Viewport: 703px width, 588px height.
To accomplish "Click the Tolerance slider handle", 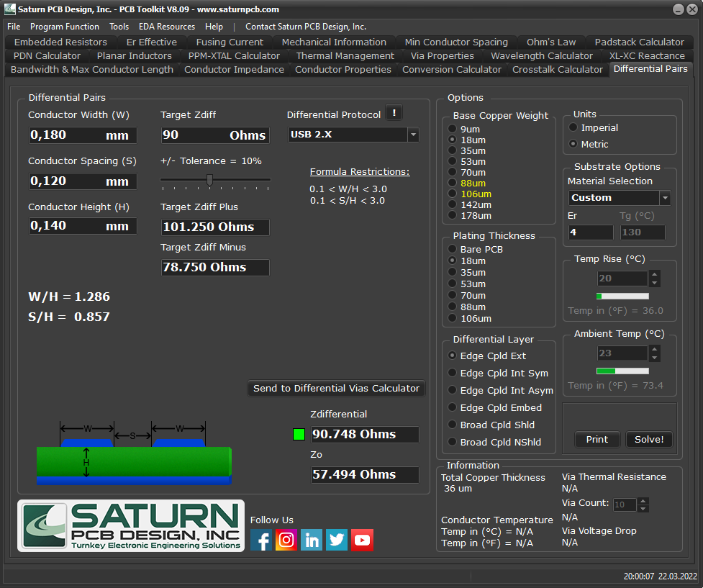I will pyautogui.click(x=209, y=180).
